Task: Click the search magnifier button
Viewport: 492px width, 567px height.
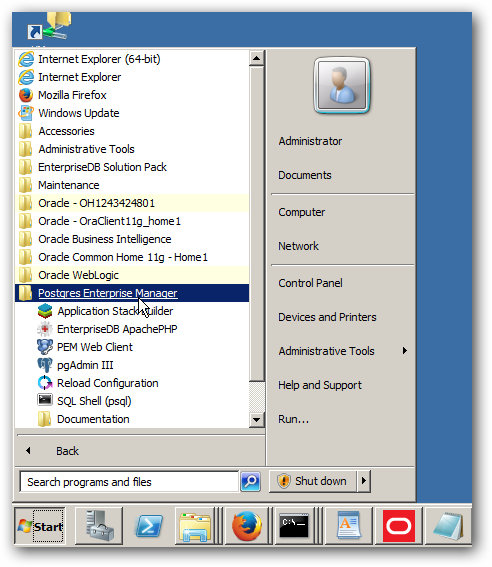Action: (250, 482)
